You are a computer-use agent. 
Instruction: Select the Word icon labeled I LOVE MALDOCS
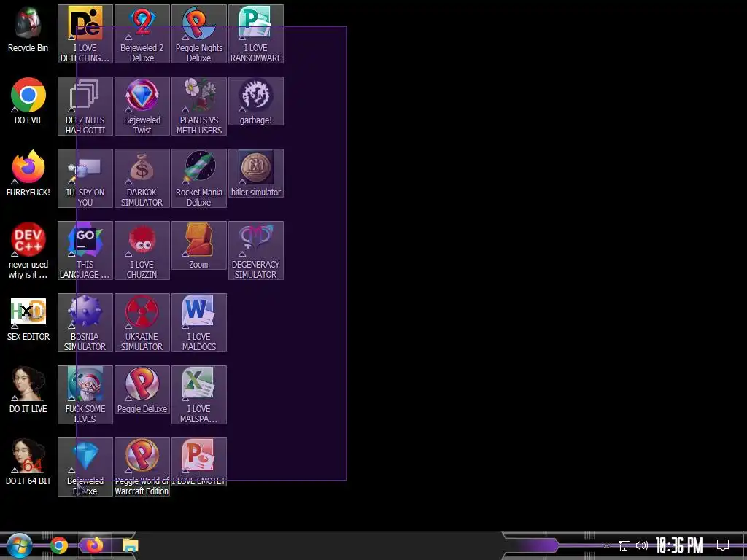199,322
